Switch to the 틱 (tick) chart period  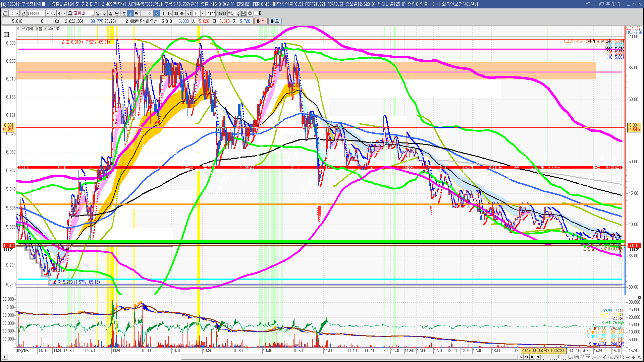click(x=137, y=13)
